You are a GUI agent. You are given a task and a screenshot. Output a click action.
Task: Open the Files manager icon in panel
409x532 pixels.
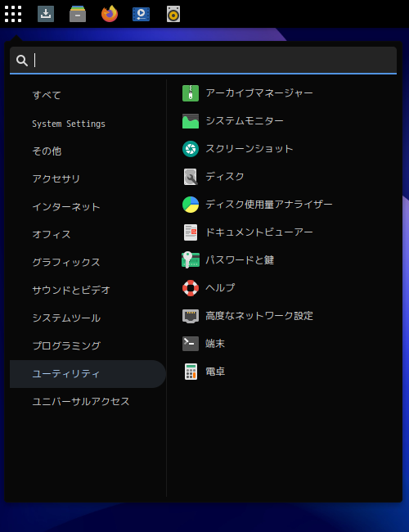click(78, 14)
